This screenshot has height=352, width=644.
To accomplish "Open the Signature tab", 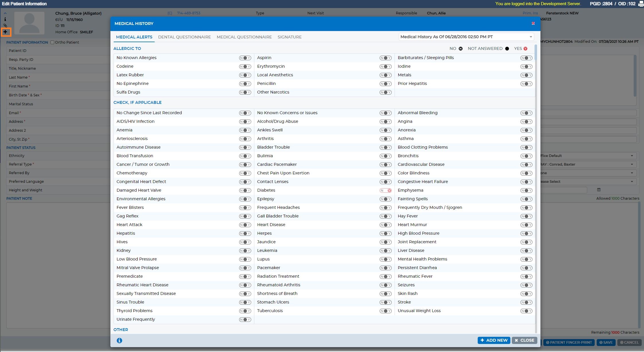I will pos(290,37).
